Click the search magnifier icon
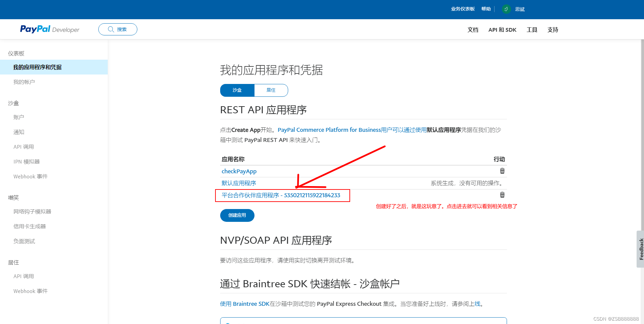Image resolution: width=644 pixels, height=324 pixels. tap(111, 29)
